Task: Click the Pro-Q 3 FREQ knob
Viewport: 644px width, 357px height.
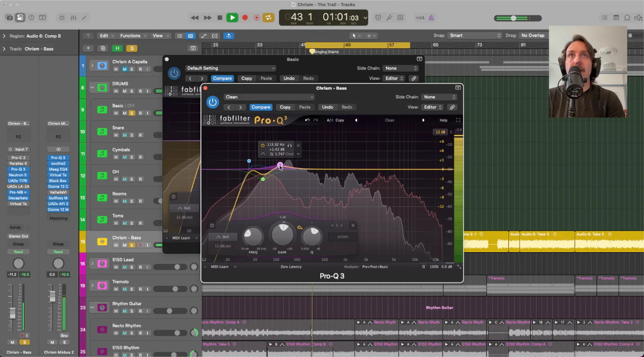Action: 252,236
